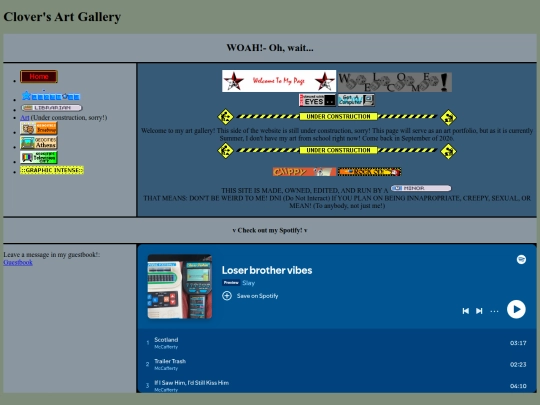The height and width of the screenshot is (405, 540).
Task: Skip to previous track in Spotify player
Action: tap(466, 311)
